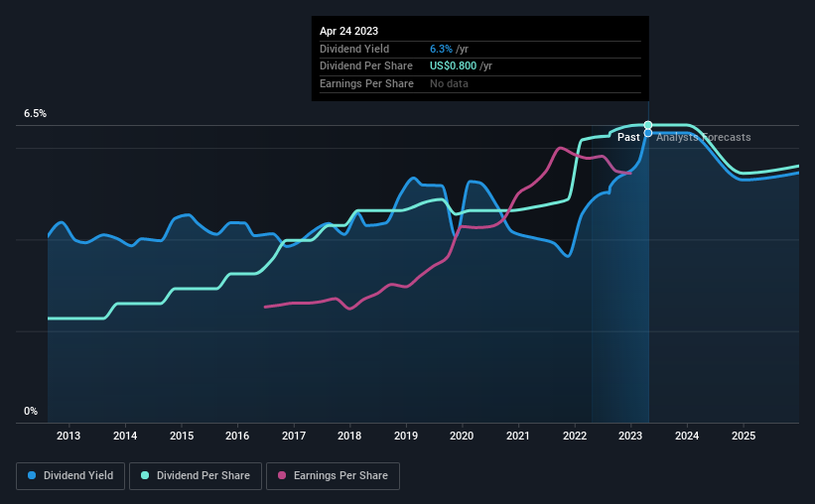
Task: Click the 2021 x-axis label
Action: click(x=518, y=436)
